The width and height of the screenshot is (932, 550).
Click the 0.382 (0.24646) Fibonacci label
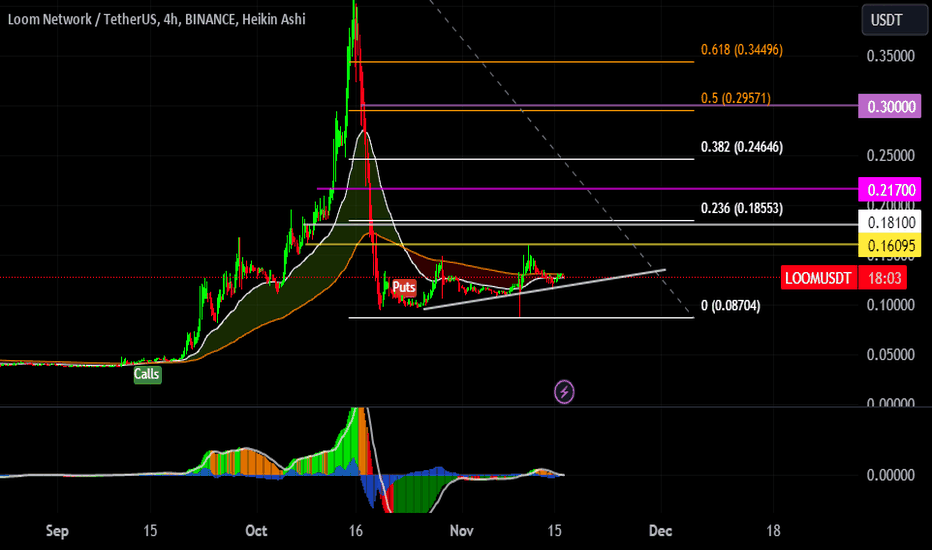(742, 147)
